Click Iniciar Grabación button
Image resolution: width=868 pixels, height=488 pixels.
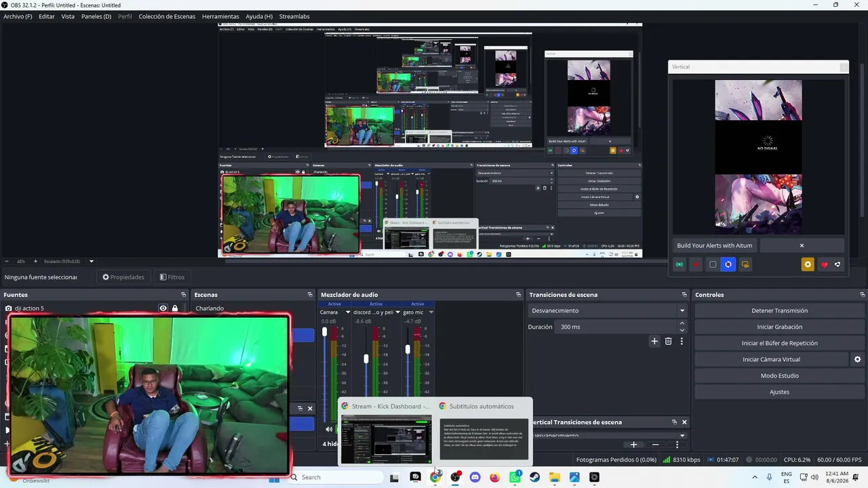click(x=780, y=327)
